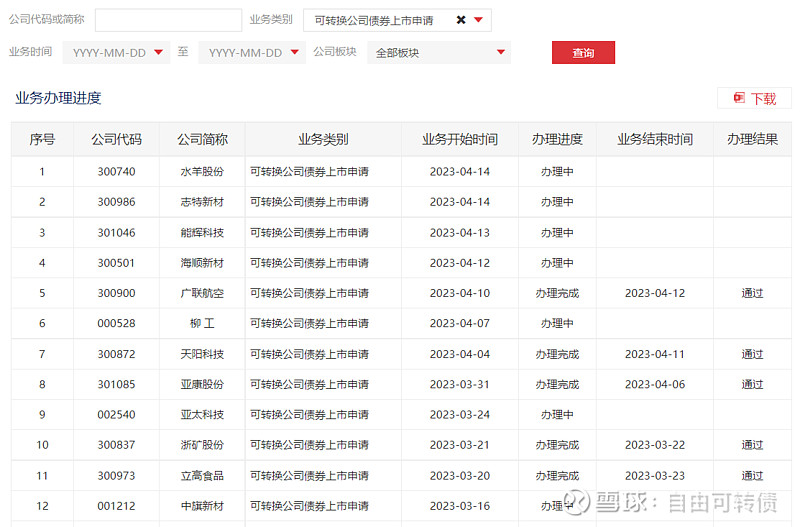
Task: Select company name 能辉科技
Action: tap(202, 233)
